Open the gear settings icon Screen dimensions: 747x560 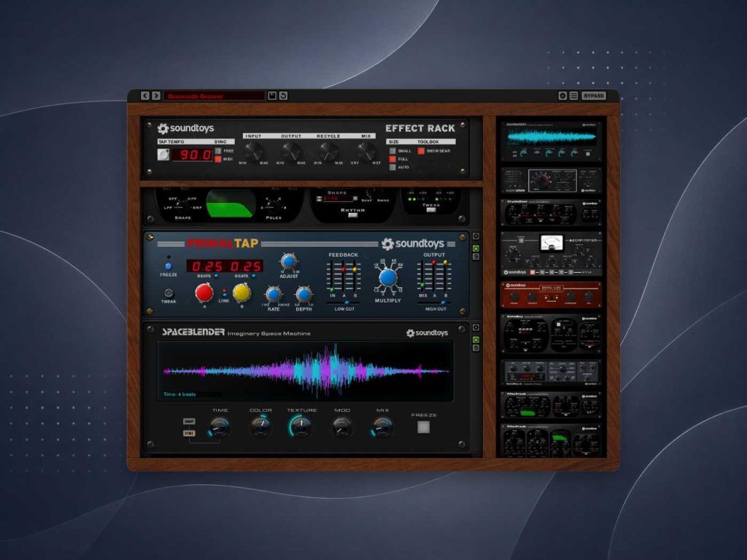click(562, 96)
